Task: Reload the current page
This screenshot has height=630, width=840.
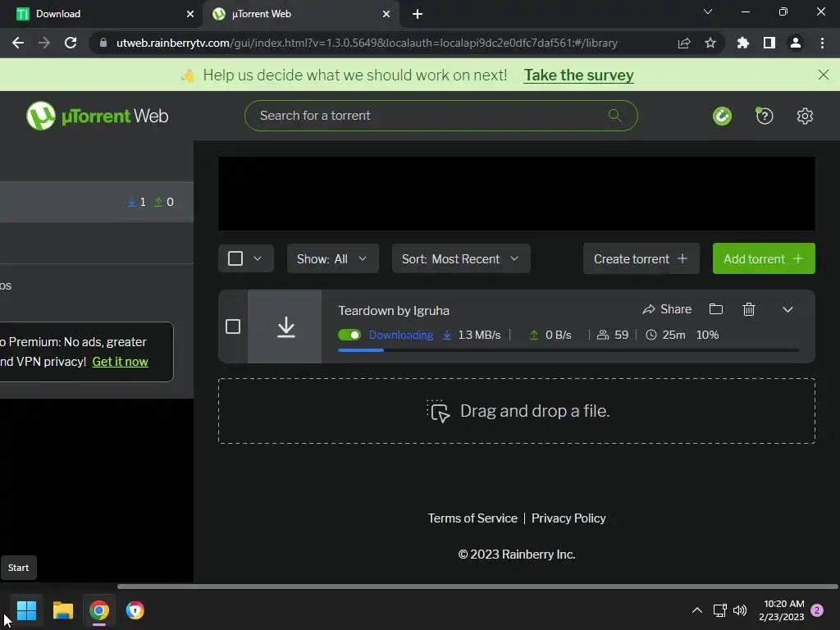Action: click(x=71, y=43)
